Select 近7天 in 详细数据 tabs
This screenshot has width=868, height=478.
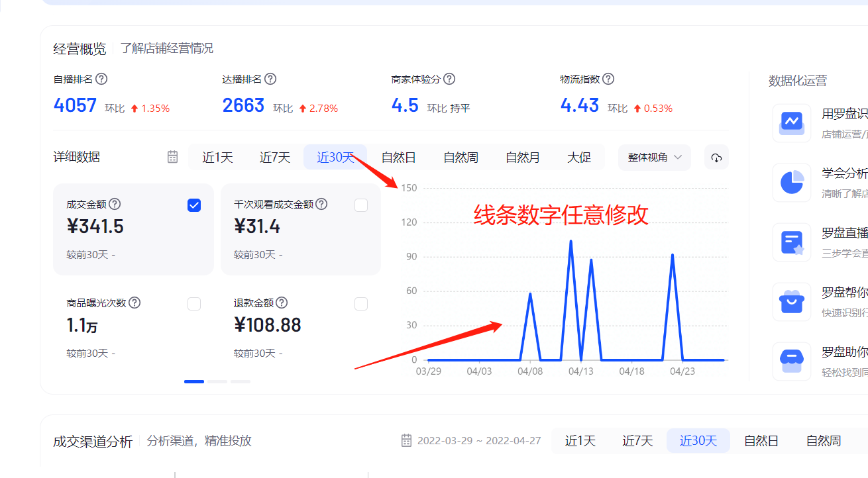coord(274,158)
